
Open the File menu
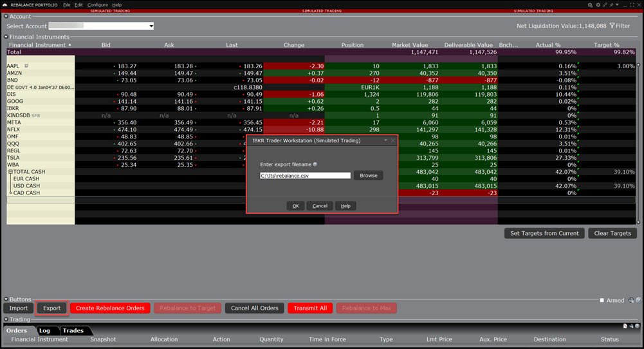[x=66, y=5]
